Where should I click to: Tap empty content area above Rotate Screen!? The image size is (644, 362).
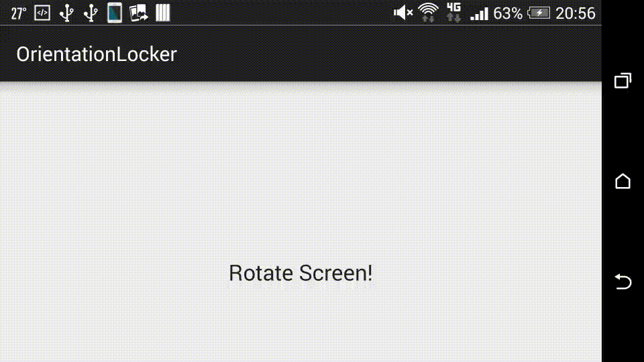coord(301,172)
